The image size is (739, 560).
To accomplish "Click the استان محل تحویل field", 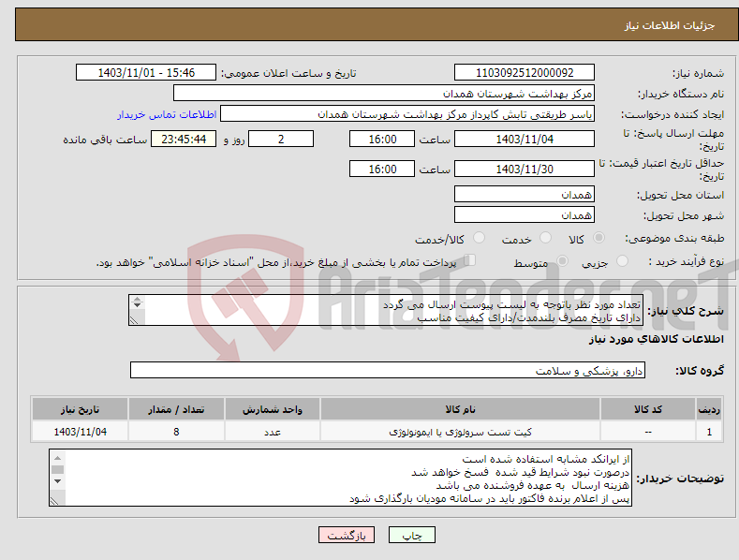I will pos(525,194).
